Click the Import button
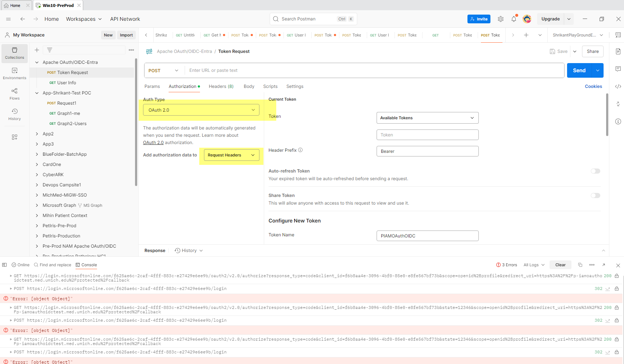Image resolution: width=624 pixels, height=364 pixels. pyautogui.click(x=126, y=35)
